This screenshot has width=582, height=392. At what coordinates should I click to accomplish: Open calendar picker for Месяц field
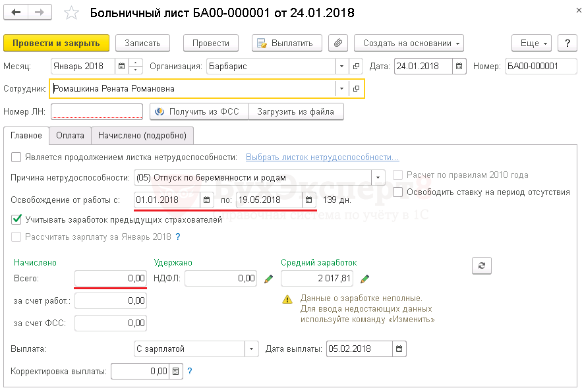pos(121,67)
